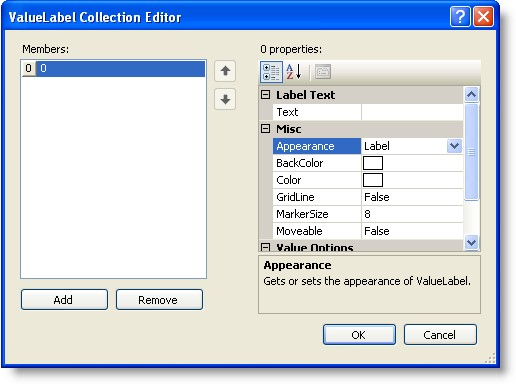516x384 pixels.
Task: Click the Remove button
Action: click(159, 300)
